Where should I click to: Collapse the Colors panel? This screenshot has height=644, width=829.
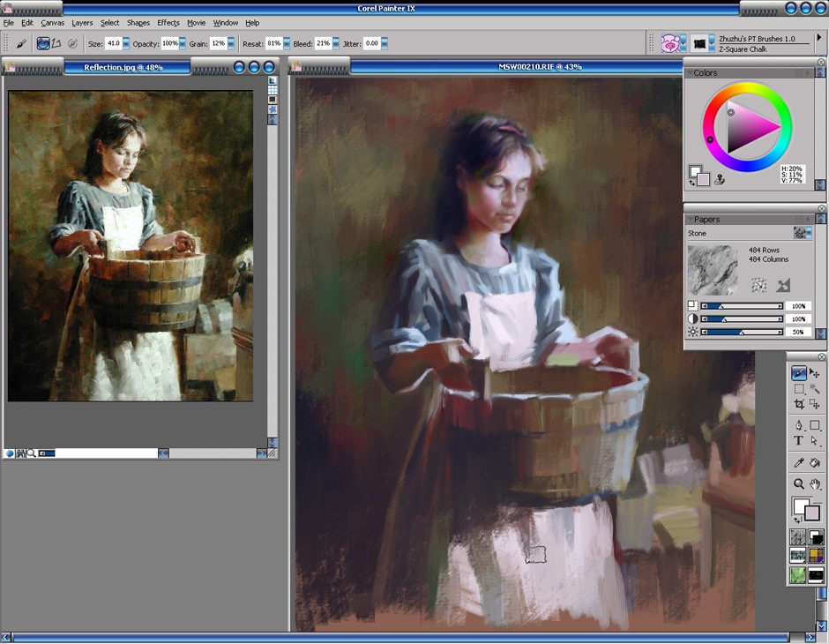click(x=690, y=72)
